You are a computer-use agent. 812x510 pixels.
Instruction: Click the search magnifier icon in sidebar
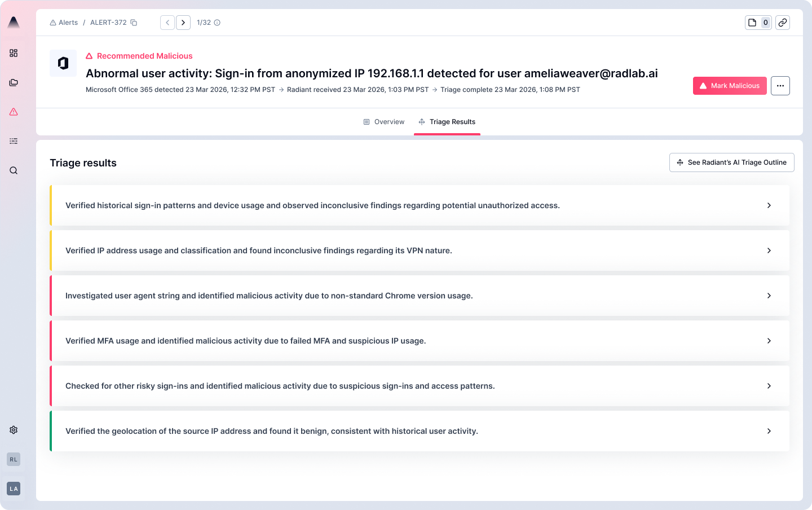14,170
